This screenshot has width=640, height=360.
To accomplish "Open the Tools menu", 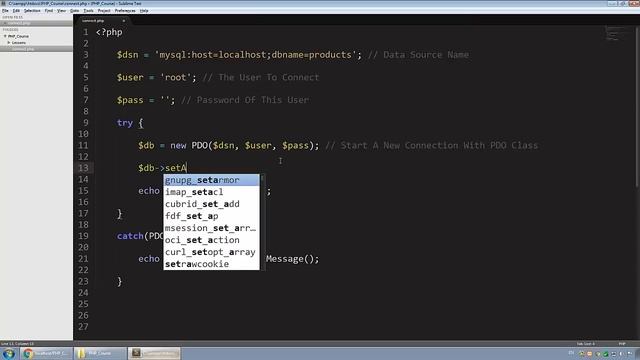I will [x=89, y=11].
